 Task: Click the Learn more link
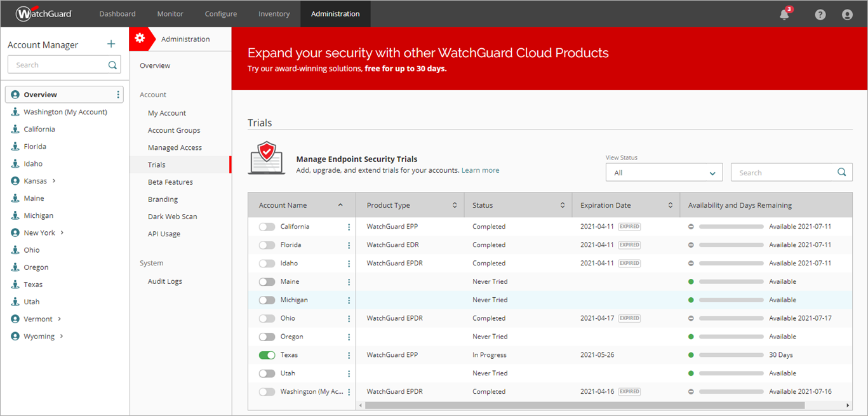[480, 170]
